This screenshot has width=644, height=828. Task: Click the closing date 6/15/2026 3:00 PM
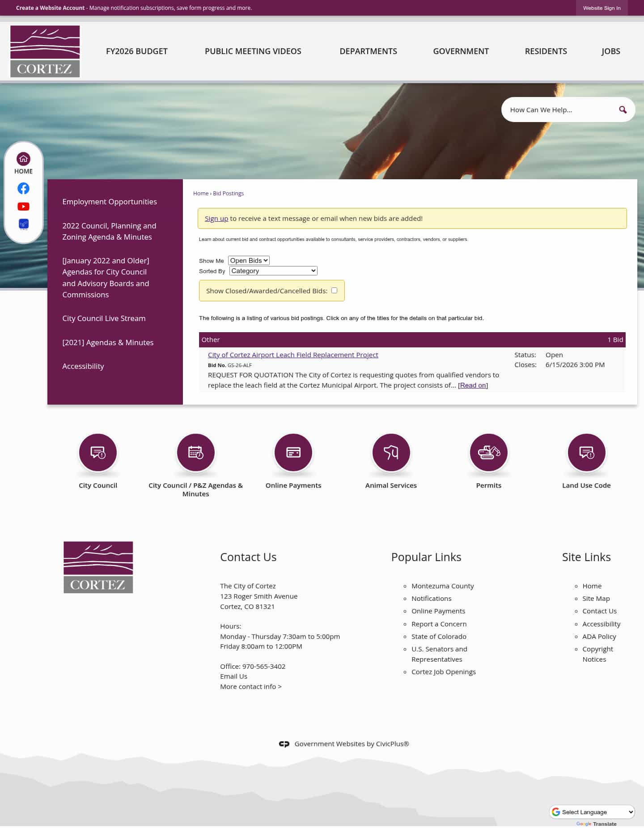pyautogui.click(x=575, y=365)
